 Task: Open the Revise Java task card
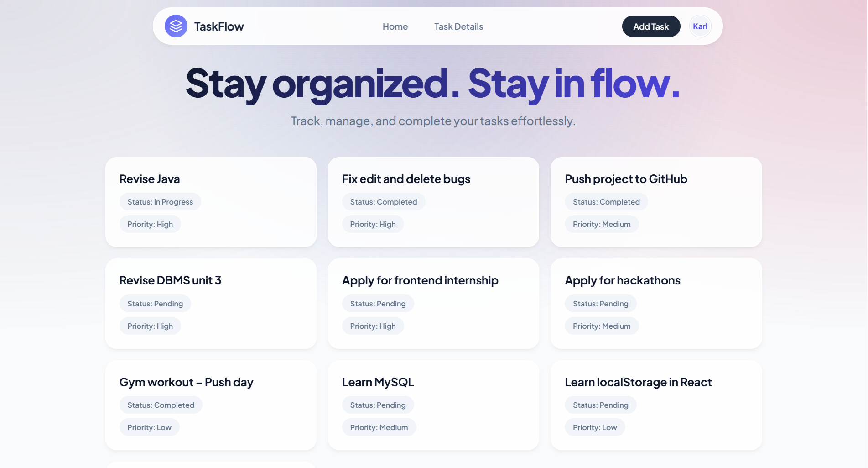click(211, 202)
